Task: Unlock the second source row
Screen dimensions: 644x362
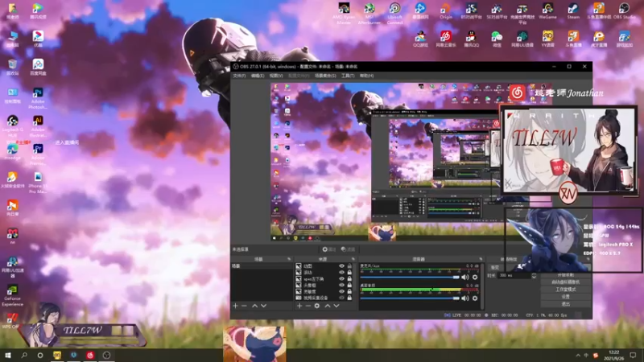Action: point(349,272)
